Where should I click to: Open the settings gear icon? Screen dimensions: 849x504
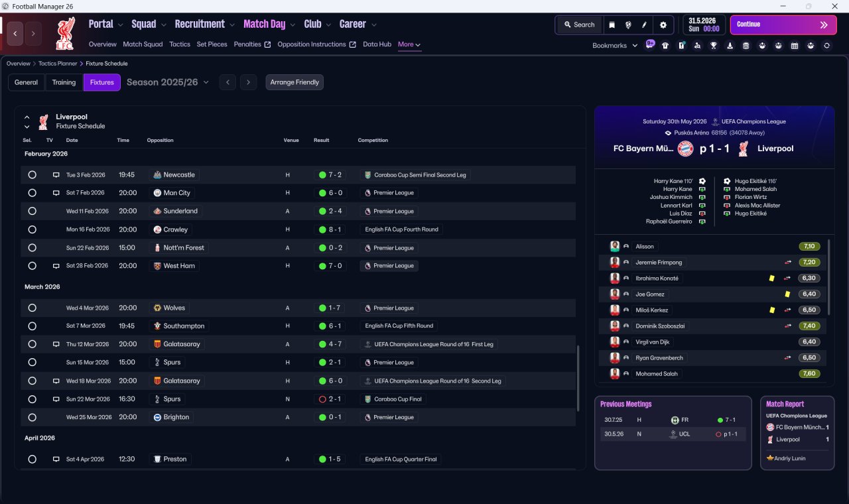(x=663, y=25)
